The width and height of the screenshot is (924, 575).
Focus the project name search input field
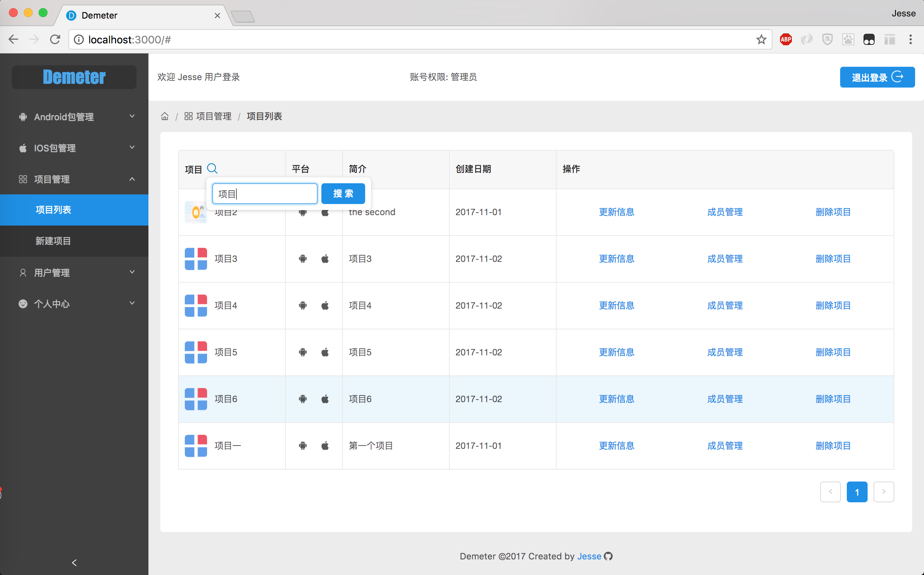point(265,194)
